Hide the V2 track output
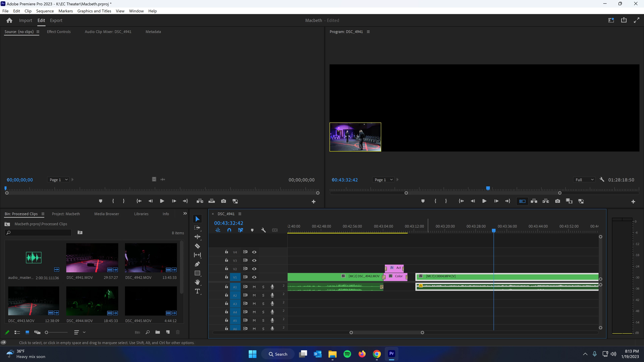The width and height of the screenshot is (644, 362). point(254,269)
